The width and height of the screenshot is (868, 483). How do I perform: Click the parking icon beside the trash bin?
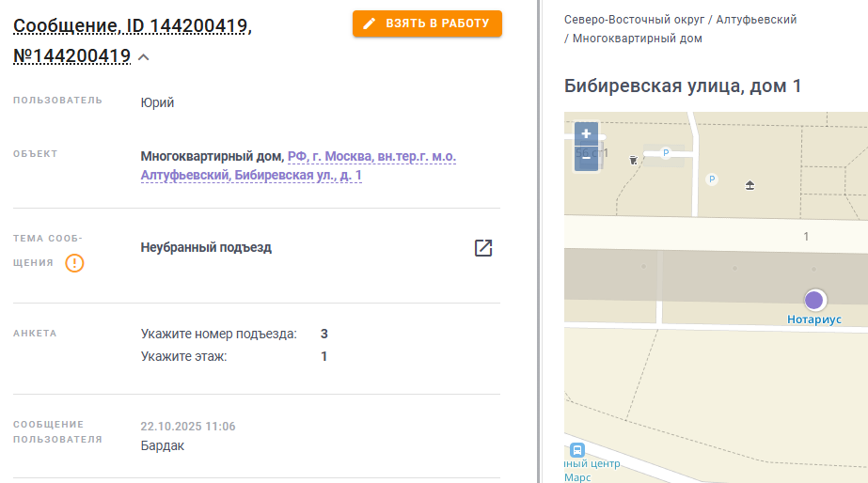coord(666,152)
